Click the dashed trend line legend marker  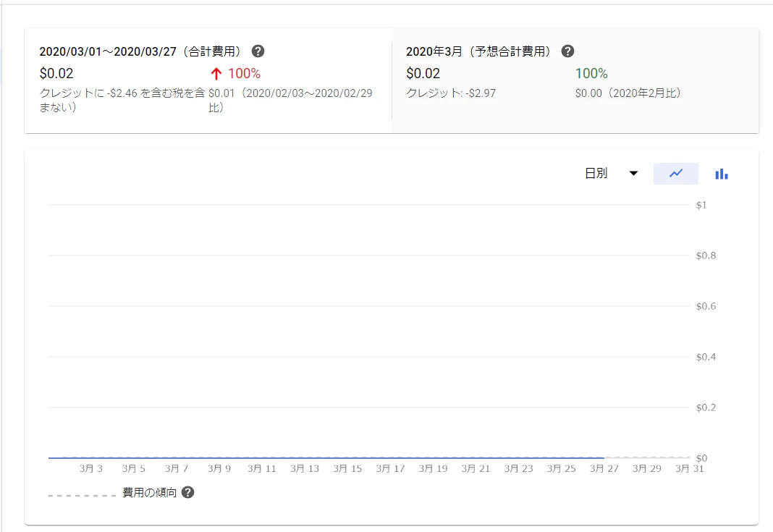tap(82, 495)
